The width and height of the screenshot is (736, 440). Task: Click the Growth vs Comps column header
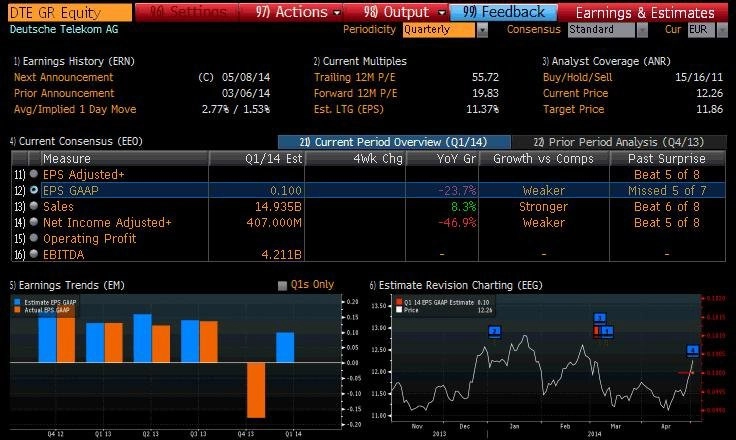544,159
